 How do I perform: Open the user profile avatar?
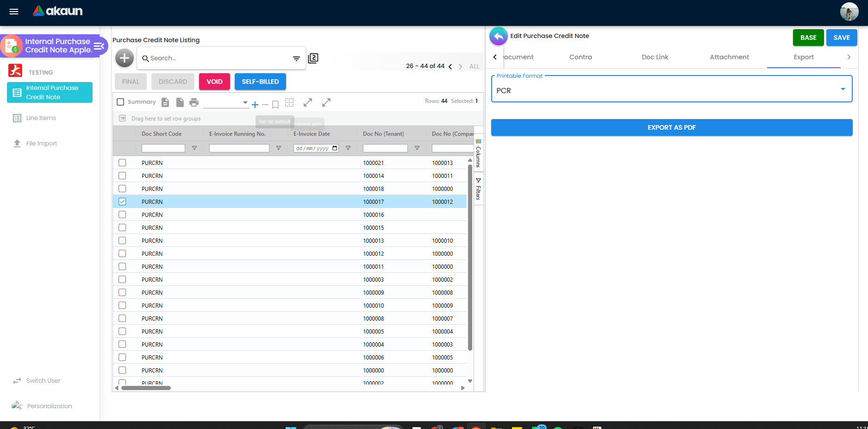849,12
